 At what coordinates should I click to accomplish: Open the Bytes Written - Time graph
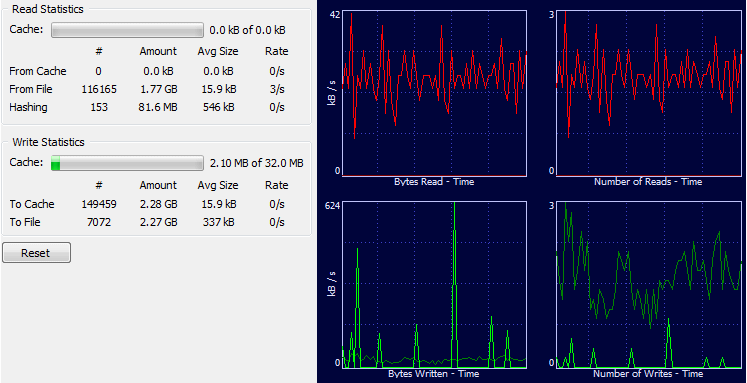[x=434, y=284]
